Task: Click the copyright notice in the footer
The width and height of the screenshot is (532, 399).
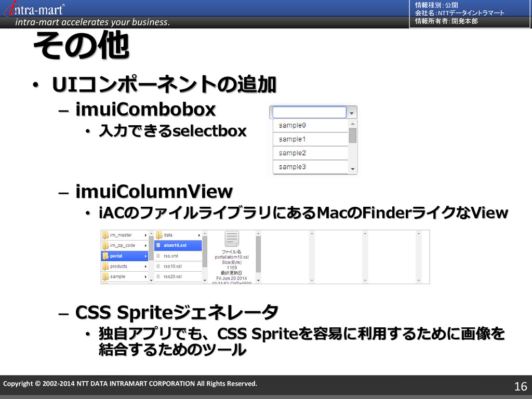Action: (x=130, y=384)
